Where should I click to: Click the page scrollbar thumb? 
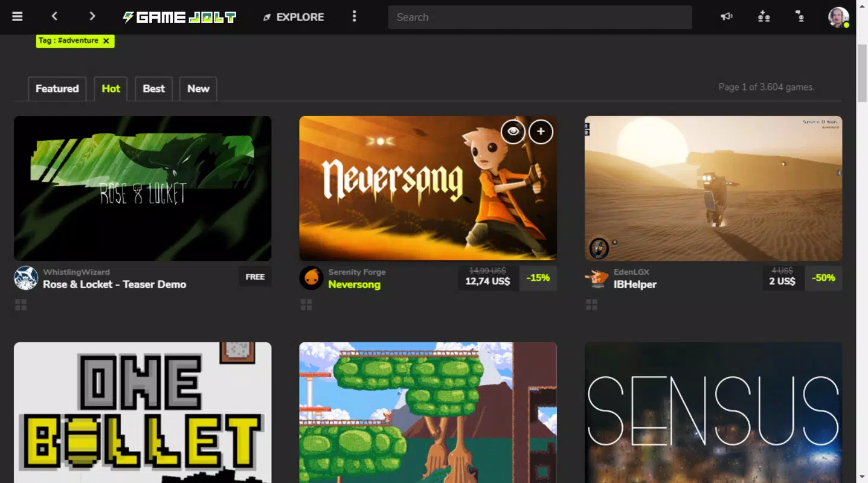[x=862, y=72]
